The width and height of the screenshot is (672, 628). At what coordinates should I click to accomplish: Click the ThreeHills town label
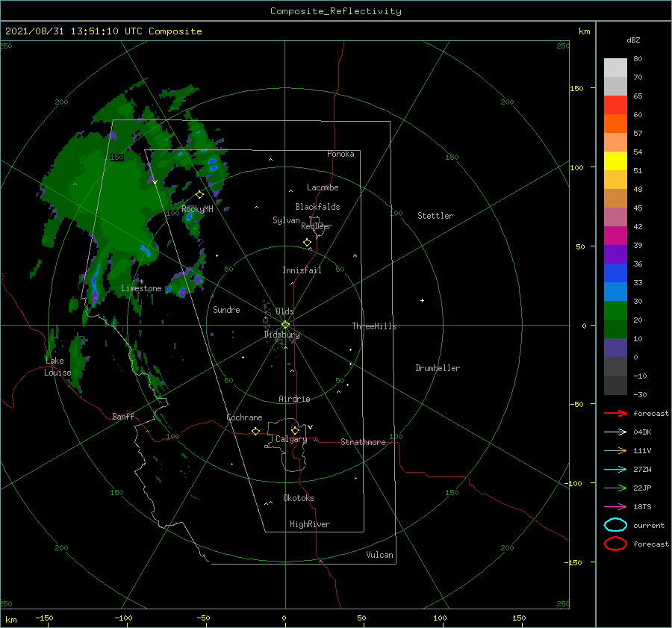tap(374, 326)
